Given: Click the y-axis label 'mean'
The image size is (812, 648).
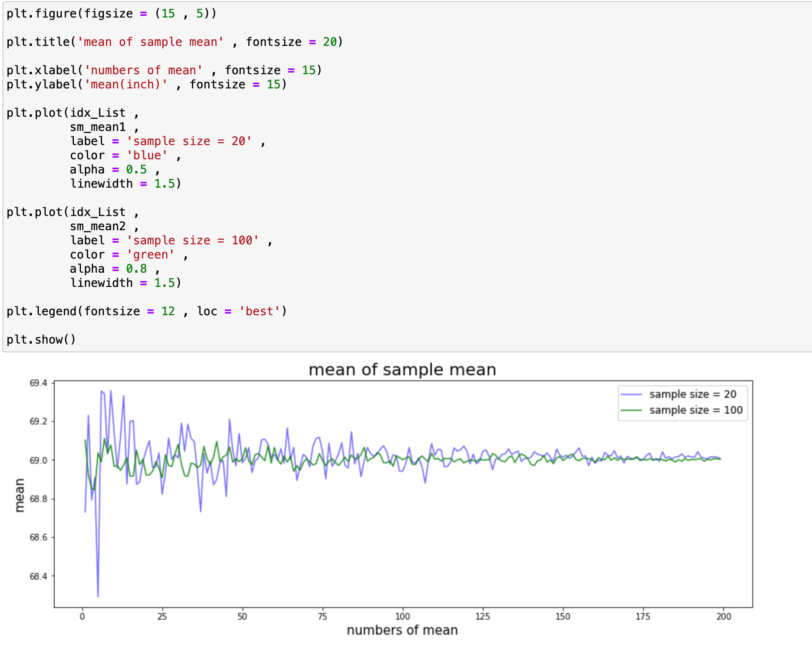Looking at the screenshot, I should (x=20, y=495).
